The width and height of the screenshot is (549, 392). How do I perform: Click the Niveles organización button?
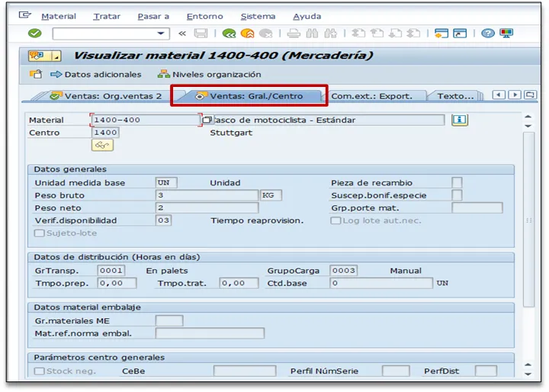210,74
